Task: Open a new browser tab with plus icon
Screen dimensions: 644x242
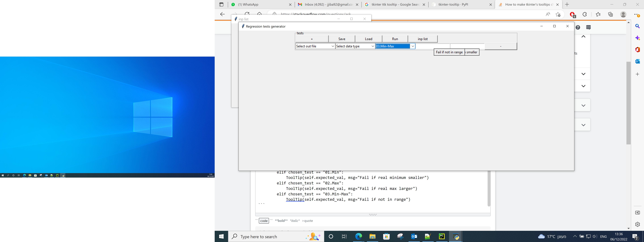Action: (x=567, y=4)
